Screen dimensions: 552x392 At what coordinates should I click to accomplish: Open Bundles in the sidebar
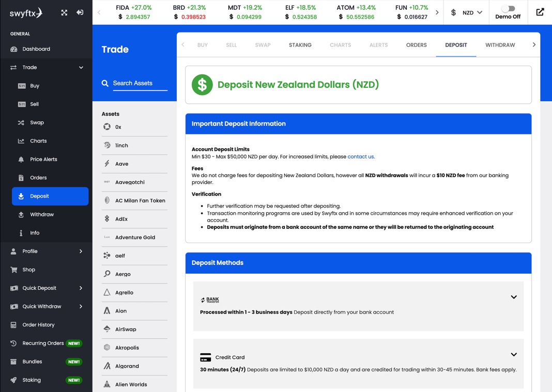point(46,362)
